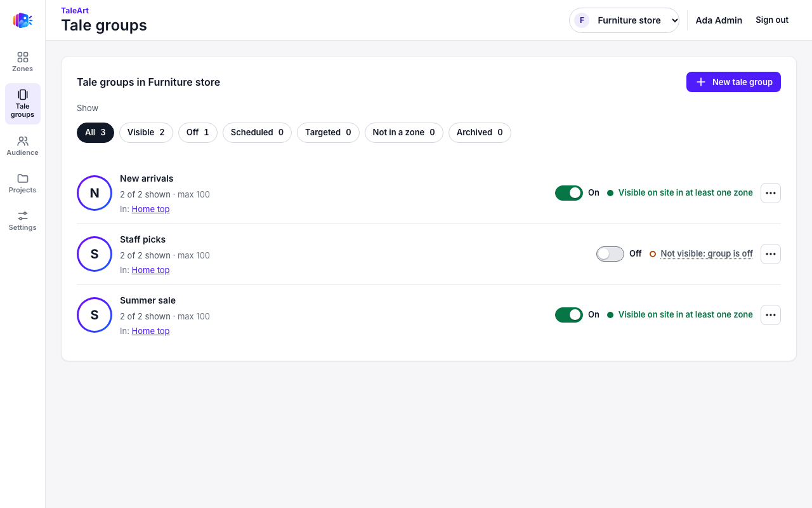Click the Staff picks group name
812x508 pixels.
click(143, 239)
